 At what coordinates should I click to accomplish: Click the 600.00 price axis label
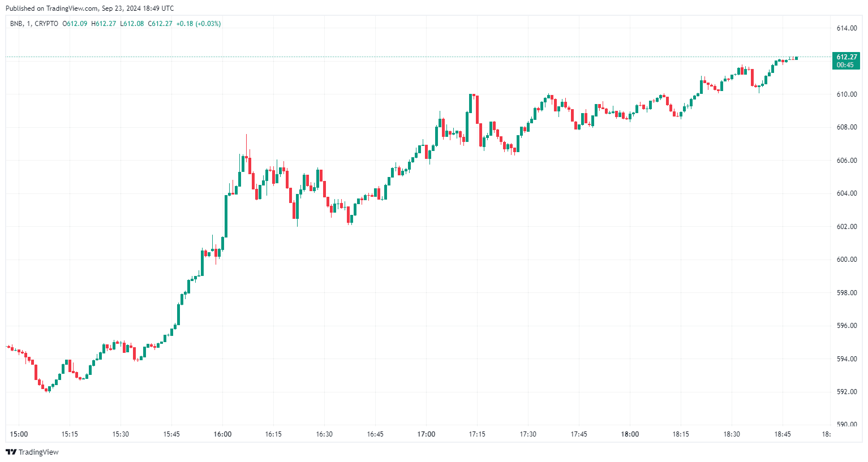click(846, 260)
